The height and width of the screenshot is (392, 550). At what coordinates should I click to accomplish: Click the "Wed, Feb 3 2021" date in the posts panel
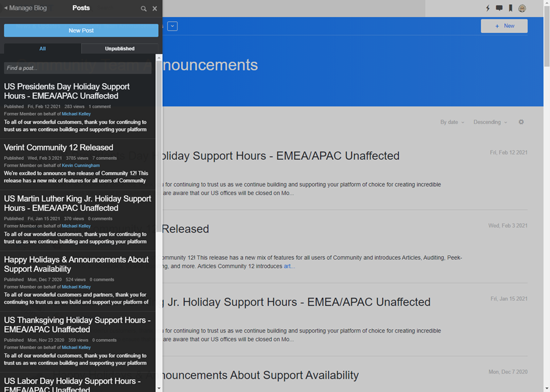(x=45, y=158)
